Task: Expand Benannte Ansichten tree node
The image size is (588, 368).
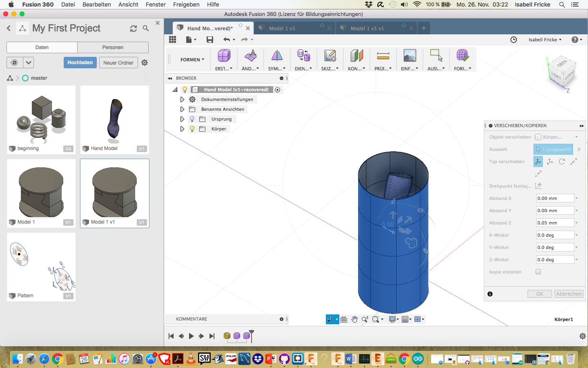Action: coord(182,109)
